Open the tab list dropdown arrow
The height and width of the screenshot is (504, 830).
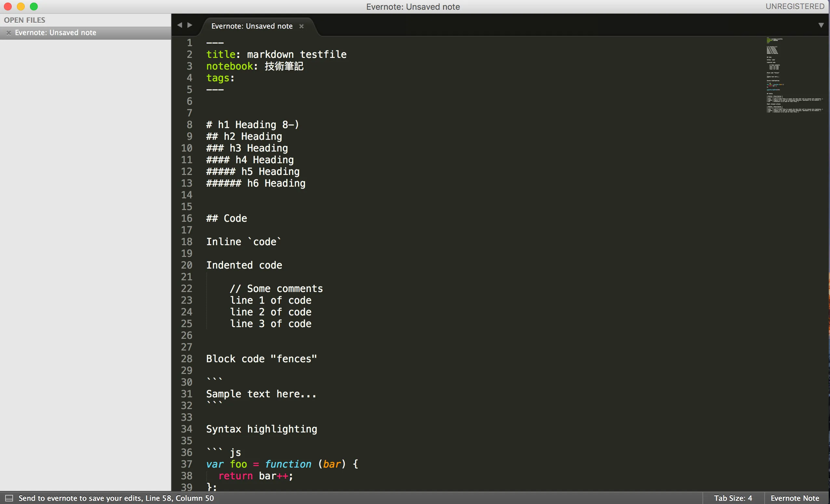tap(821, 25)
